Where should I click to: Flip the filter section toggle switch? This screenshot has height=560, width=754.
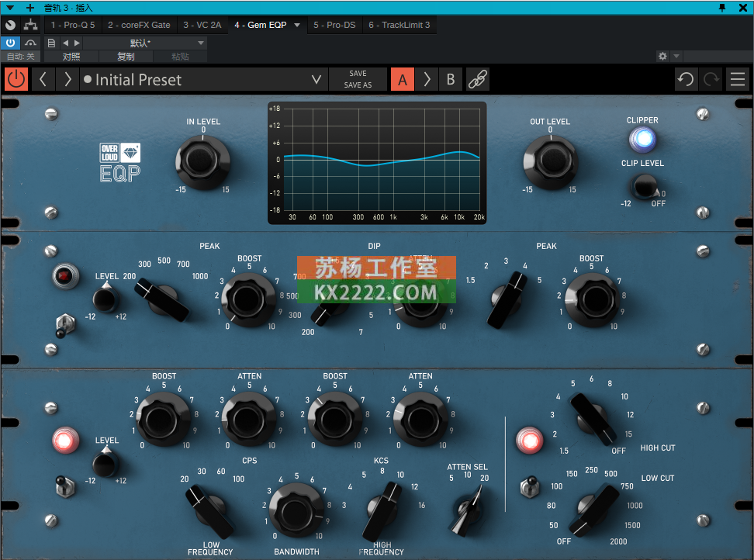point(530,486)
